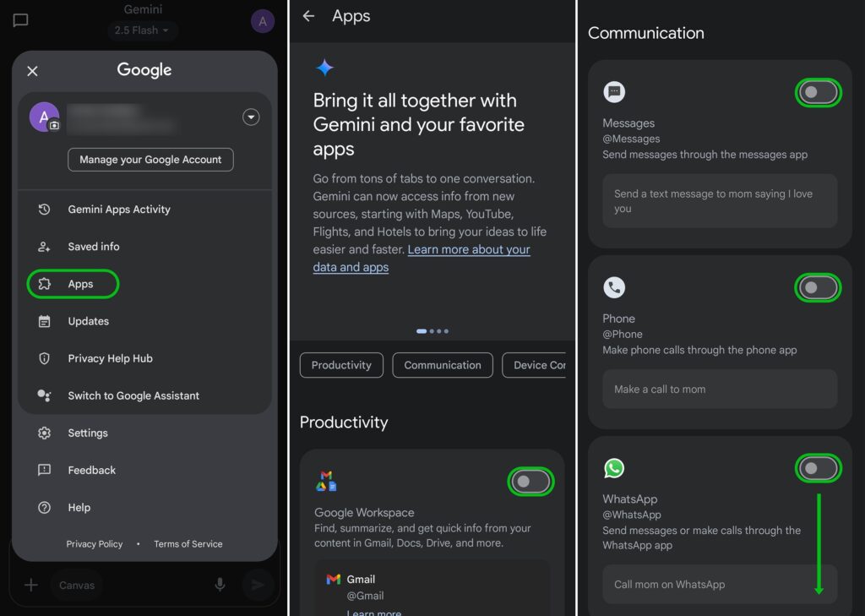Image resolution: width=865 pixels, height=616 pixels.
Task: Expand the account switcher dropdown arrow
Action: [251, 117]
